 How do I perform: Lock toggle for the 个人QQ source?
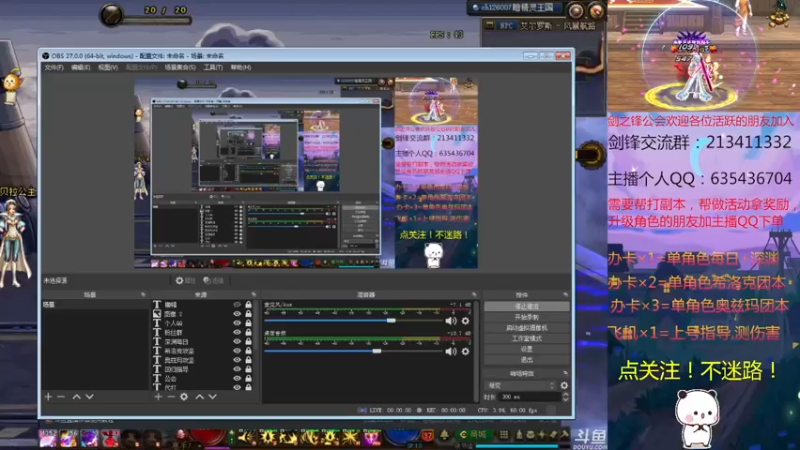pos(248,323)
